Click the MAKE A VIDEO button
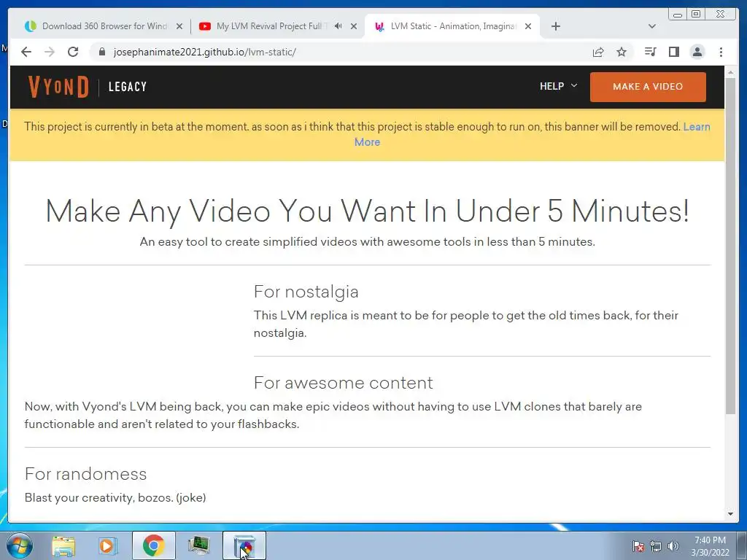 (648, 87)
